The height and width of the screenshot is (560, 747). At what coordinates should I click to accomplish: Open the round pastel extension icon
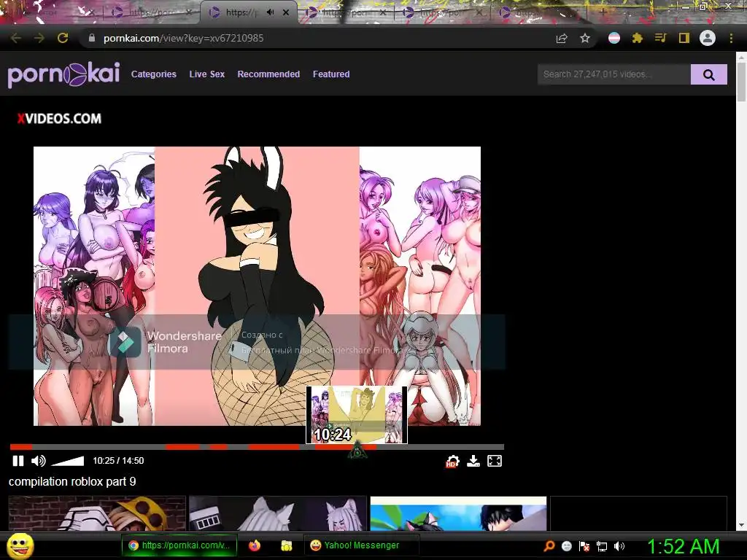(x=614, y=38)
